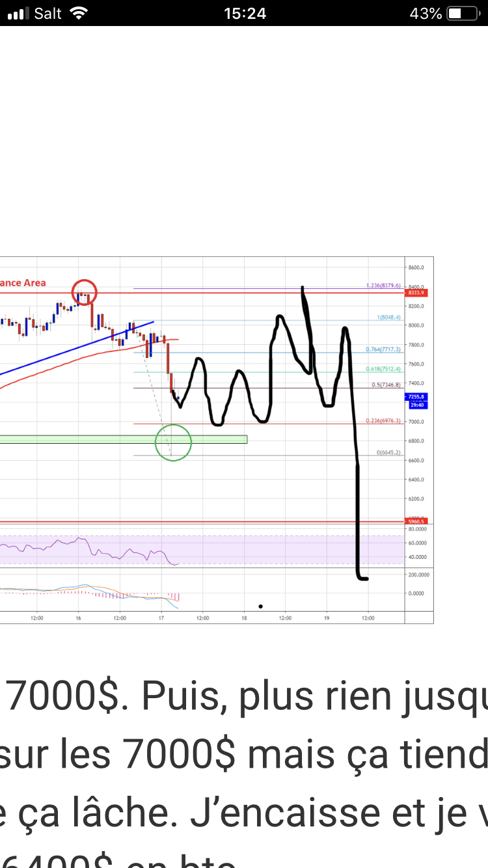Click the '18' date label on time axis
Screen dimensions: 488x868
coord(244,617)
